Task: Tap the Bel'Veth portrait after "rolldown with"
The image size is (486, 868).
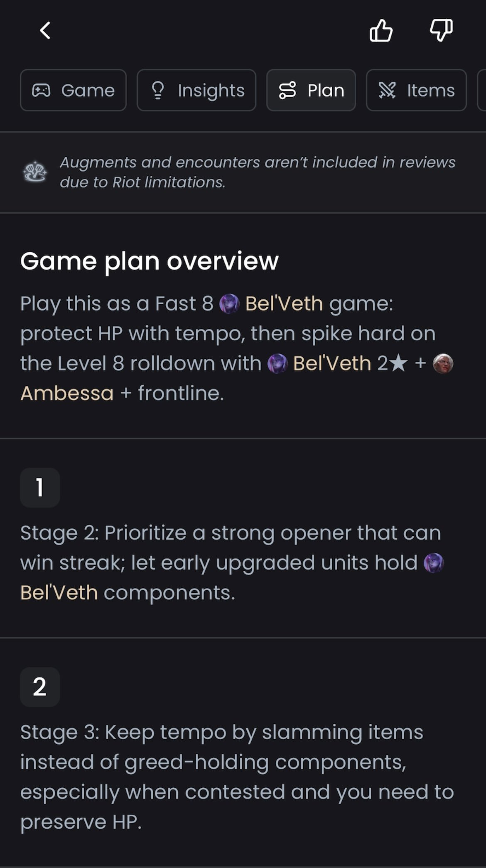Action: coord(277,364)
